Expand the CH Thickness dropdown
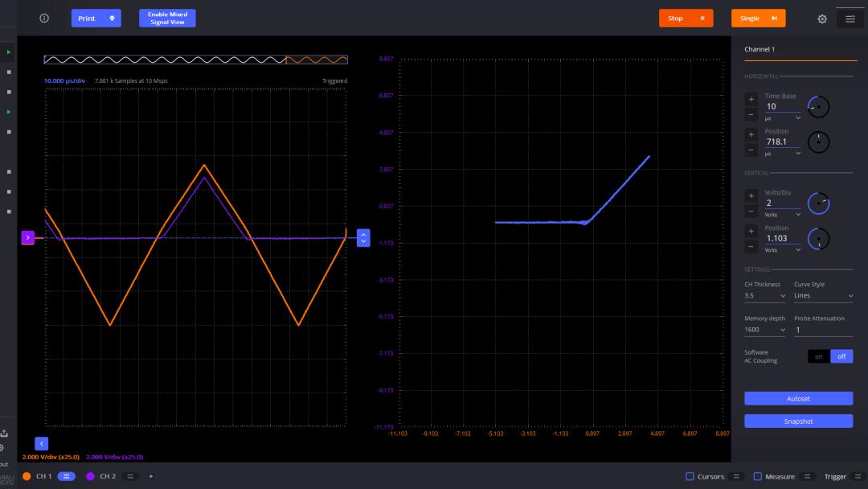Image resolution: width=868 pixels, height=489 pixels. tap(765, 296)
